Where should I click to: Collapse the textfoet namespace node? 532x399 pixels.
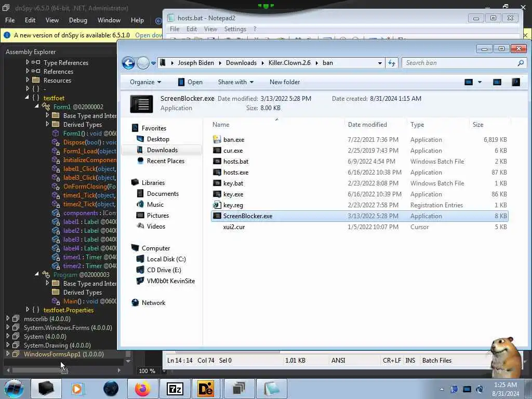pos(27,97)
